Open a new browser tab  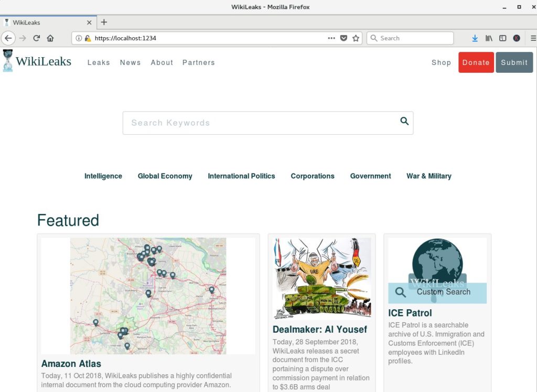(x=104, y=22)
